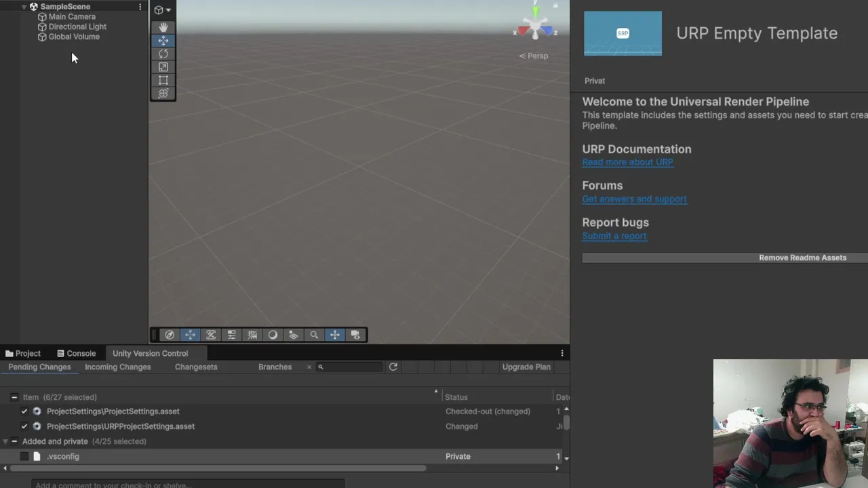Focus the check-in comment field

(189, 484)
